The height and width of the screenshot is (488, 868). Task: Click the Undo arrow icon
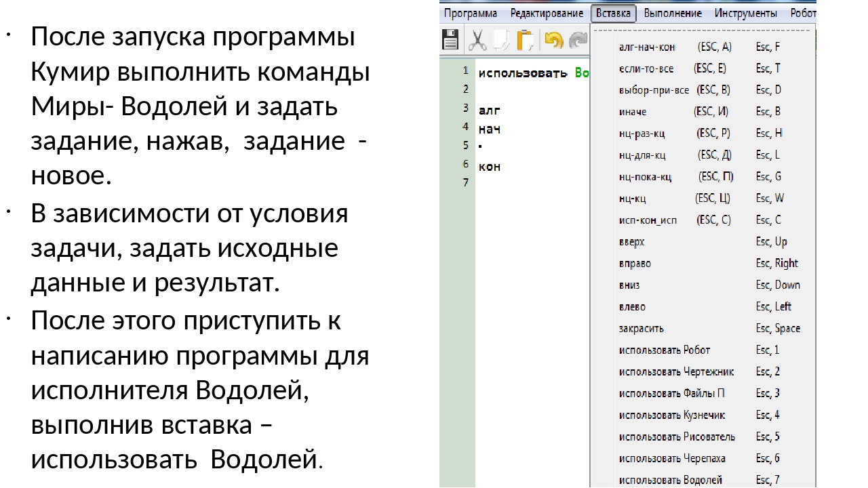[x=553, y=40]
